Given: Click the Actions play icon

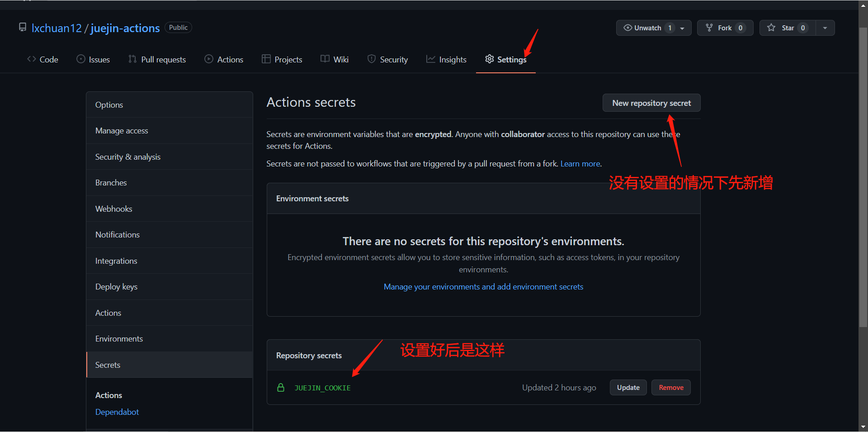Looking at the screenshot, I should (x=209, y=59).
